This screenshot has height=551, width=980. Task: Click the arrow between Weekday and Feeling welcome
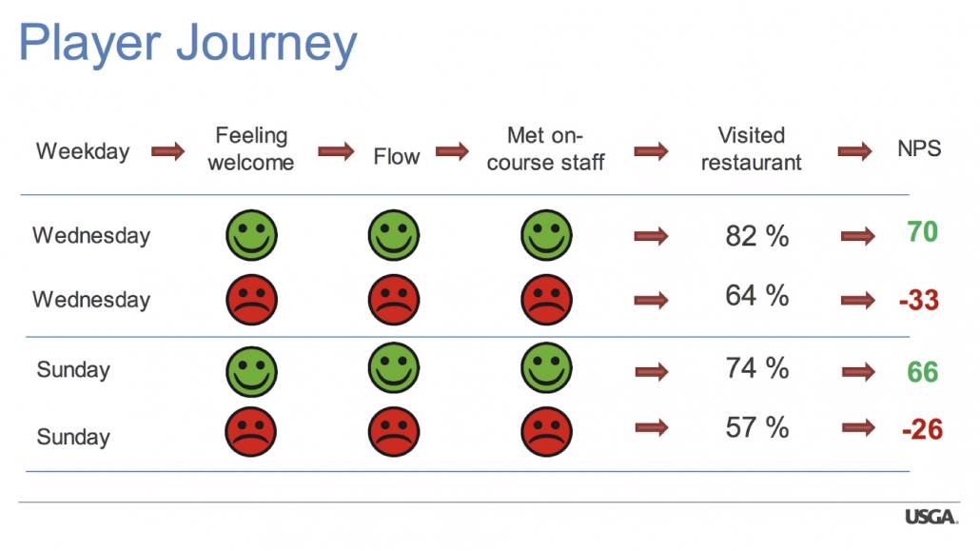coord(168,150)
